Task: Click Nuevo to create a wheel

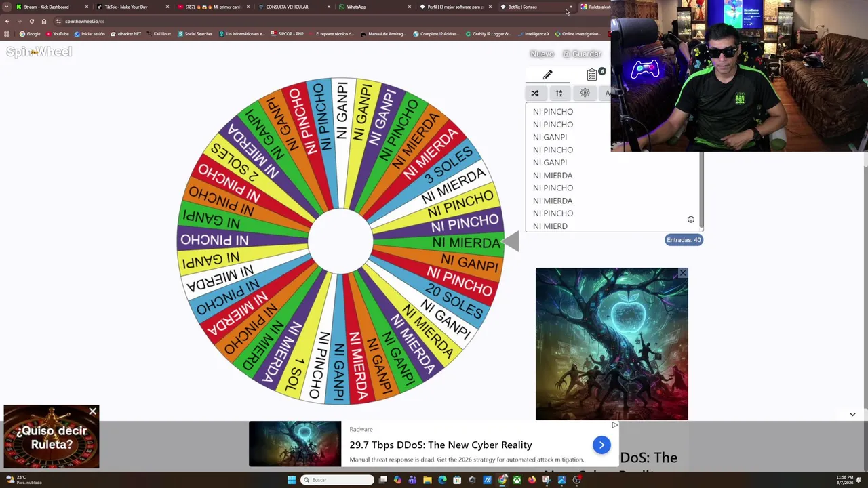Action: click(x=542, y=54)
